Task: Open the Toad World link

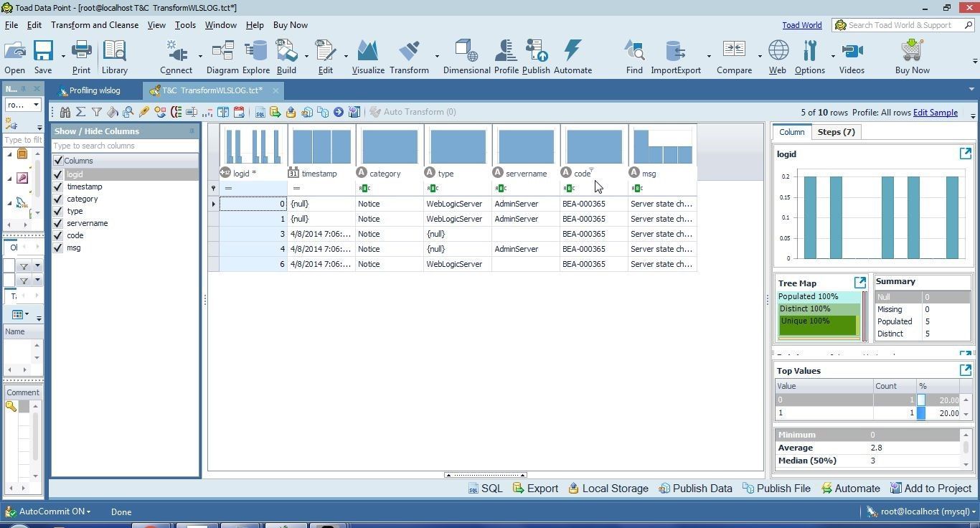Action: click(x=802, y=25)
